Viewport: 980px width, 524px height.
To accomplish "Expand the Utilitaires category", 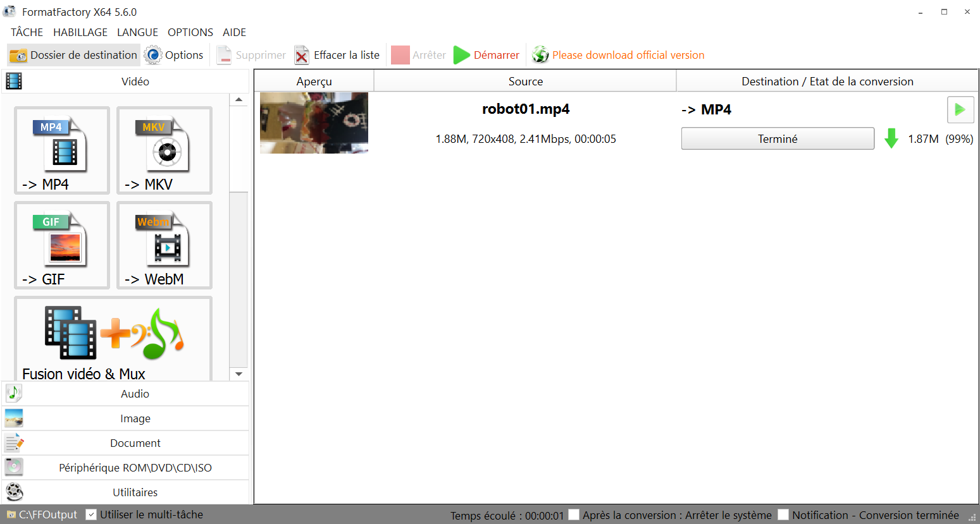I will click(125, 492).
